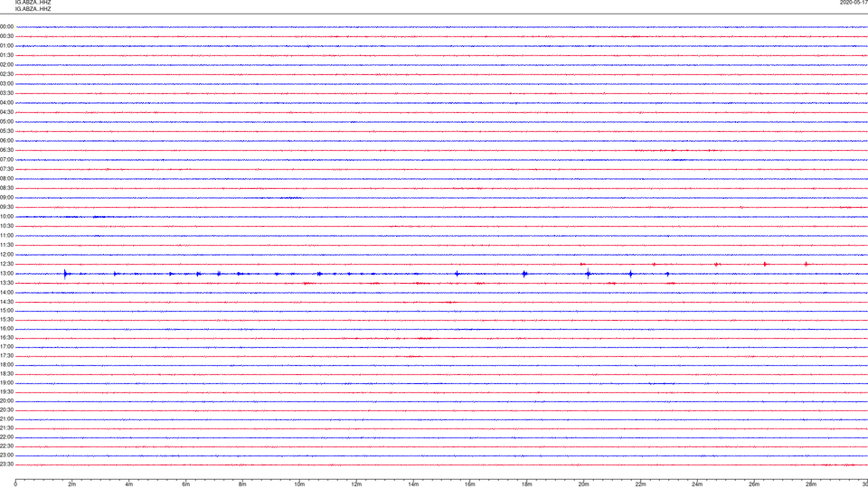Select the 23:00 time label
Screen dimensions: 868x488
6,455
